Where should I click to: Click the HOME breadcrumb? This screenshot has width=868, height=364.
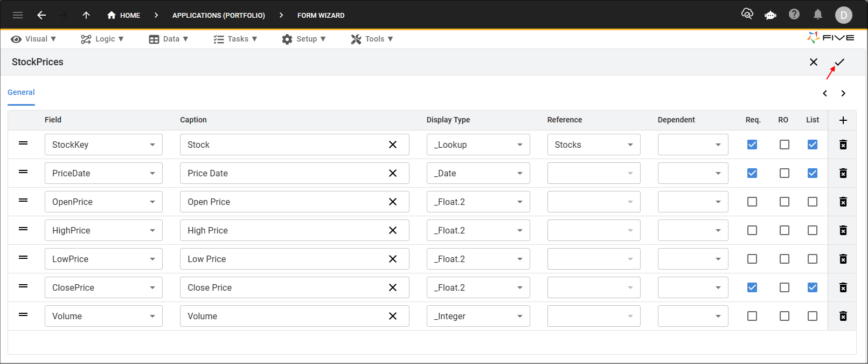(x=124, y=15)
